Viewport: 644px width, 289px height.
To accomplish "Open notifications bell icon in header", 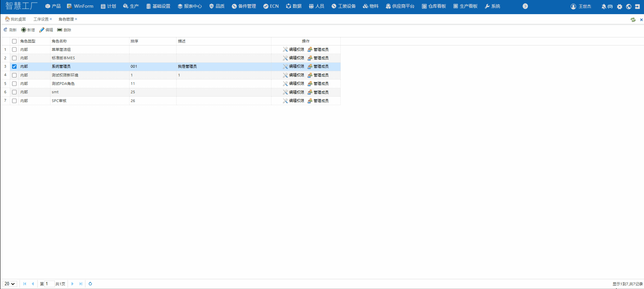I will pyautogui.click(x=604, y=6).
